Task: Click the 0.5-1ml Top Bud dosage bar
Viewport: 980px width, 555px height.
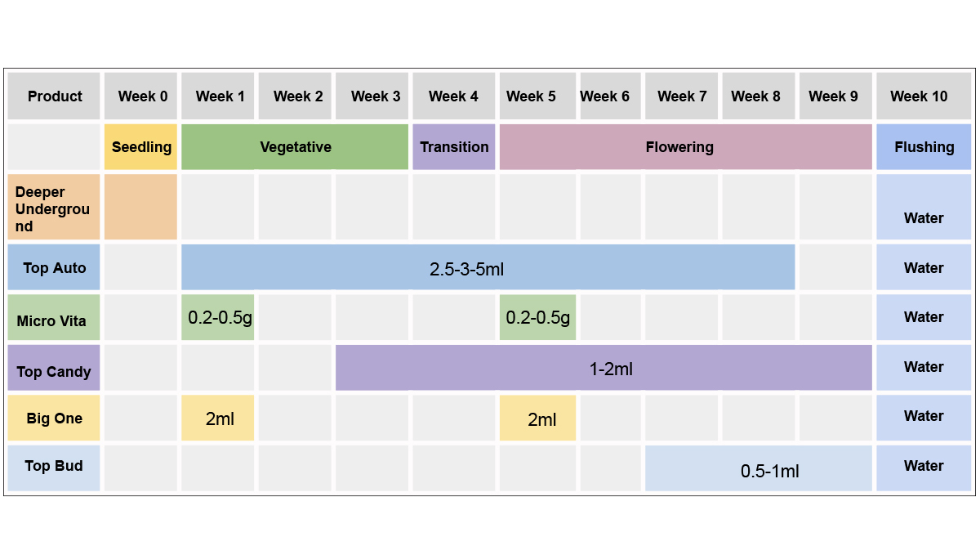Action: pyautogui.click(x=759, y=469)
